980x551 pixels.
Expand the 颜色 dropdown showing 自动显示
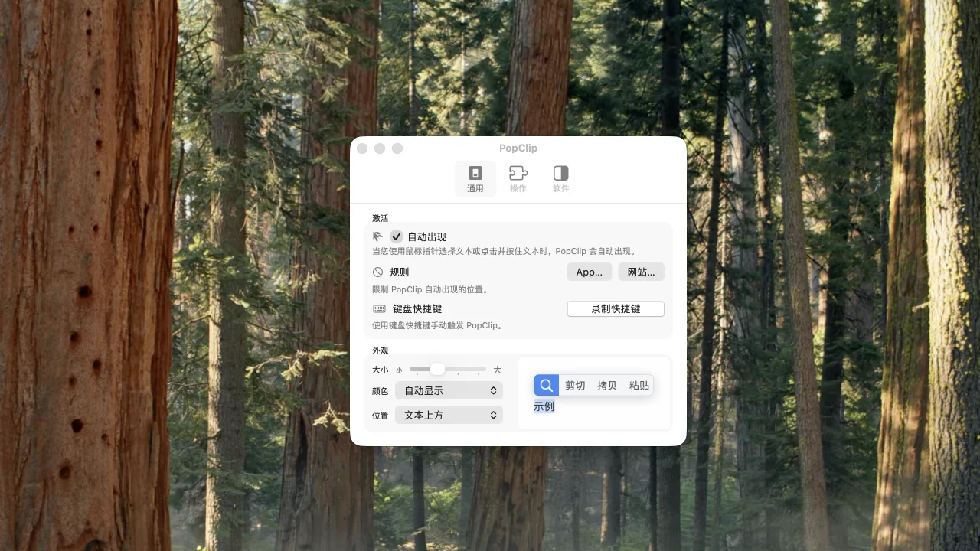pyautogui.click(x=449, y=390)
